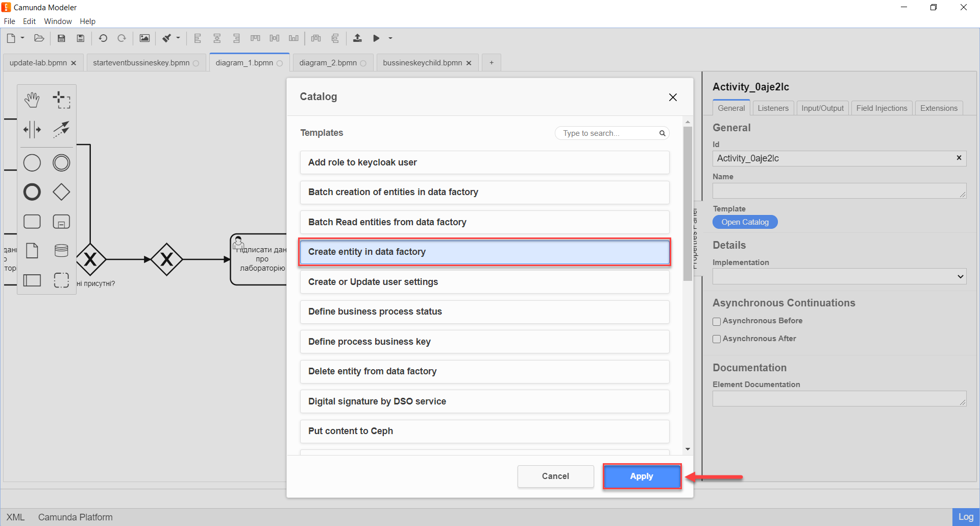The width and height of the screenshot is (980, 526).
Task: Align selected elements to the left
Action: click(198, 38)
